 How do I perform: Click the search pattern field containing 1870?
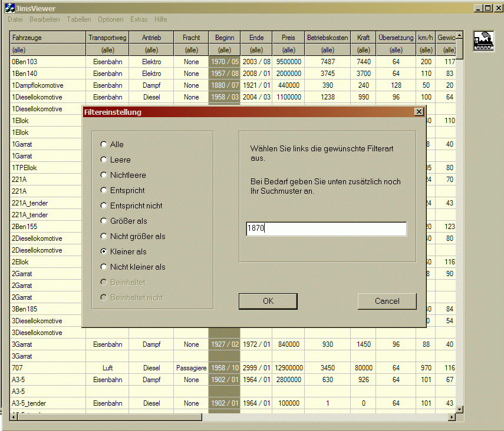coord(326,228)
